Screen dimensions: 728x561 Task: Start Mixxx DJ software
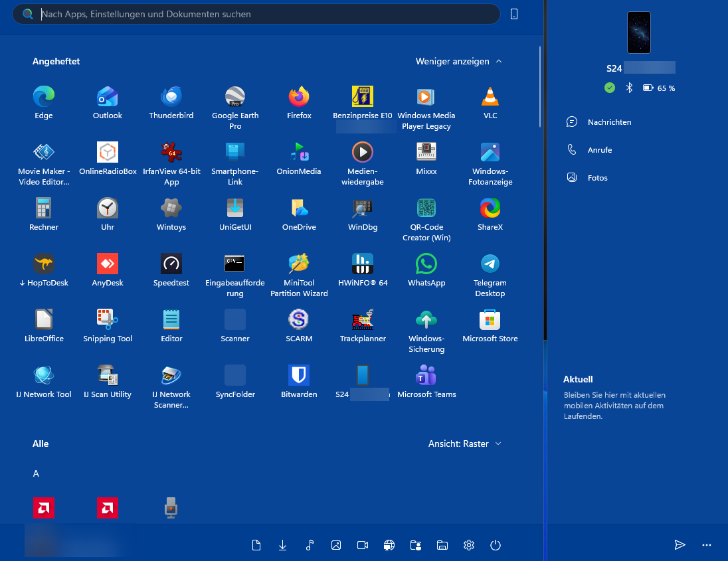[426, 159]
